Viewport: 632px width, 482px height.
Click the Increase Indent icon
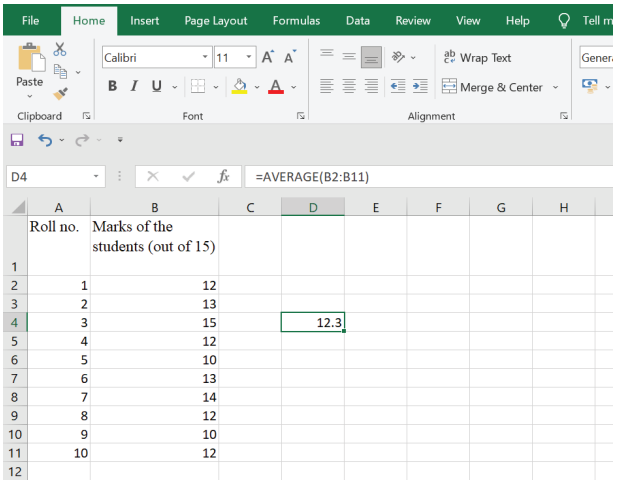click(x=420, y=87)
